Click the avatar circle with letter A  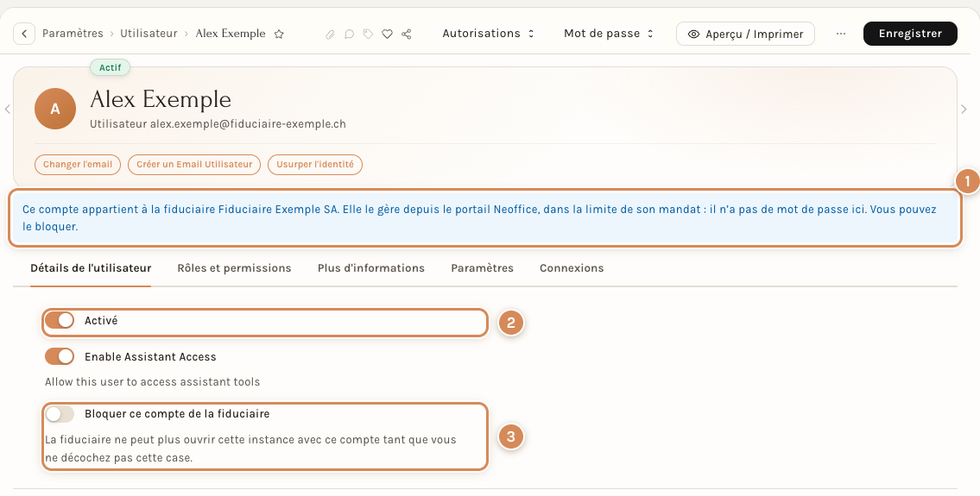click(x=55, y=109)
